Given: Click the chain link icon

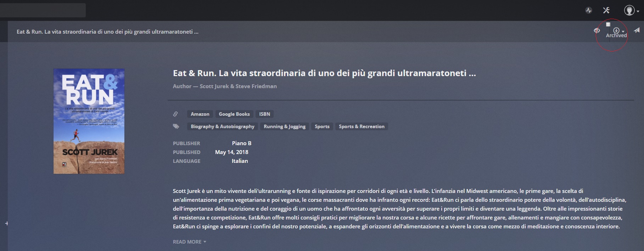Looking at the screenshot, I should click(175, 114).
